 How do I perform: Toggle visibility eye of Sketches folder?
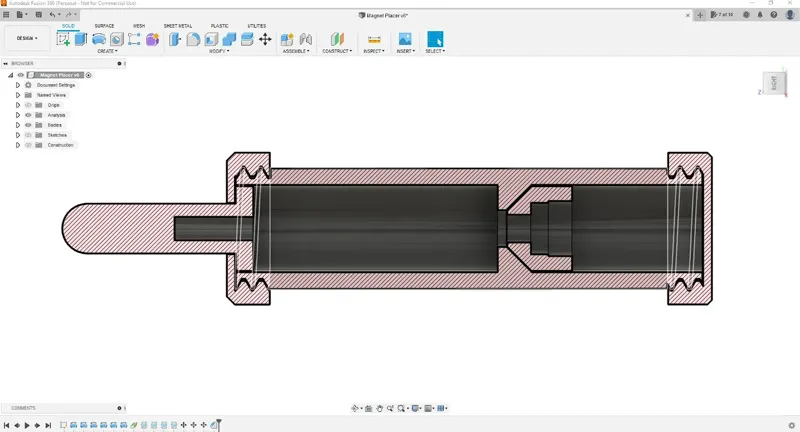pos(29,135)
